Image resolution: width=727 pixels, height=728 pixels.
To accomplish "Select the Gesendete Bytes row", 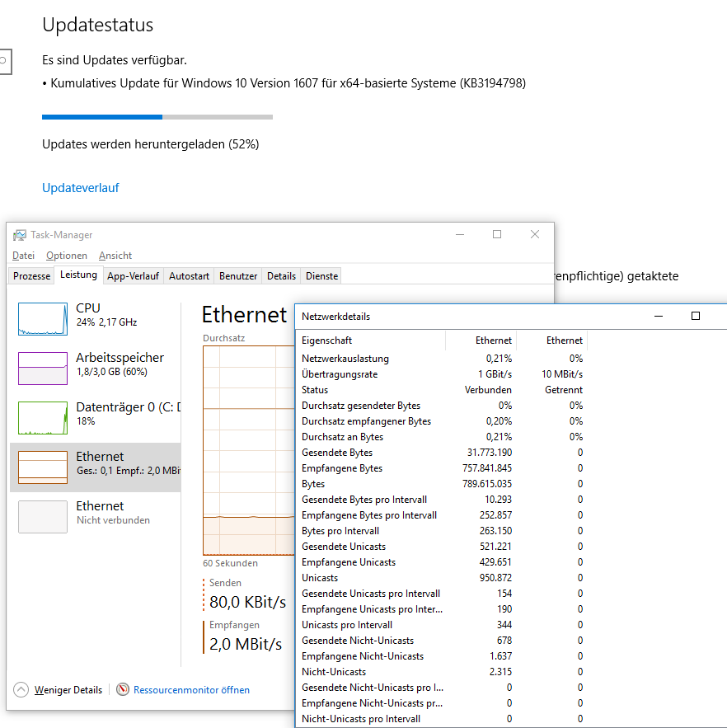I will [442, 453].
